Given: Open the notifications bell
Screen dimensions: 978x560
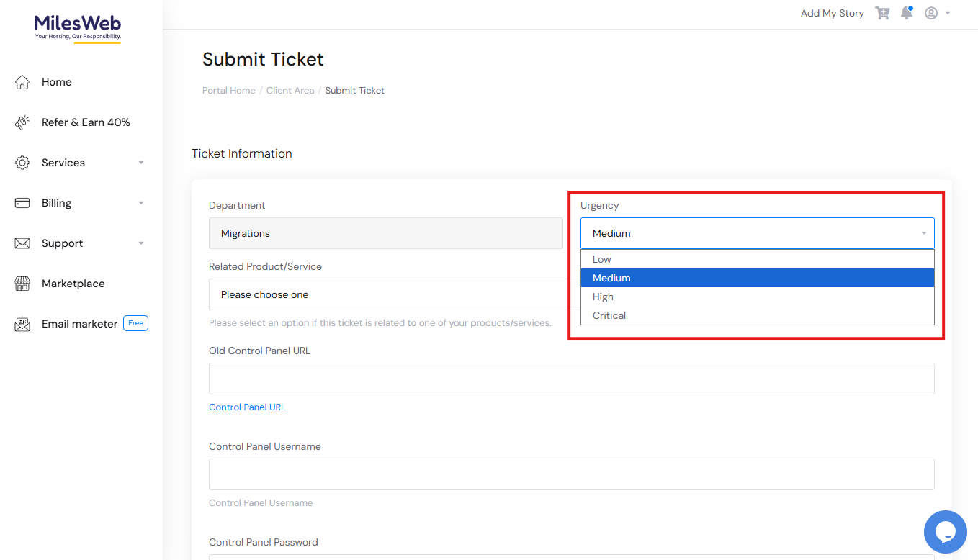Looking at the screenshot, I should (907, 13).
